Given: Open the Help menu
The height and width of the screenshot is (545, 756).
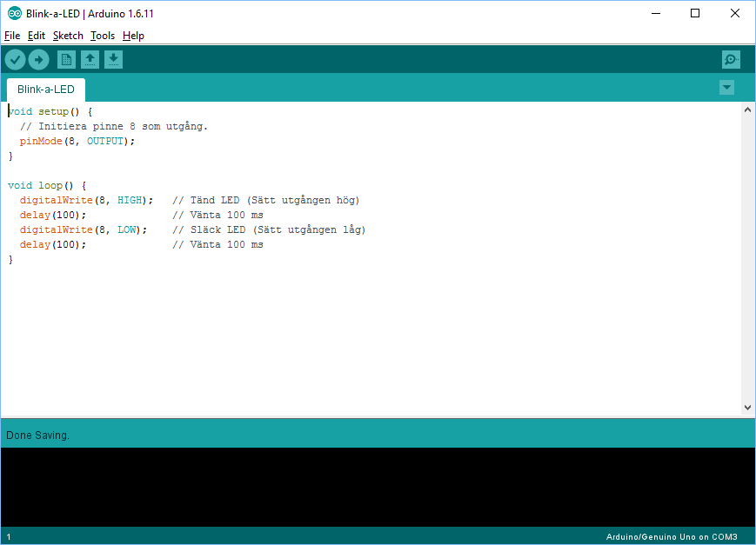Looking at the screenshot, I should pyautogui.click(x=133, y=36).
